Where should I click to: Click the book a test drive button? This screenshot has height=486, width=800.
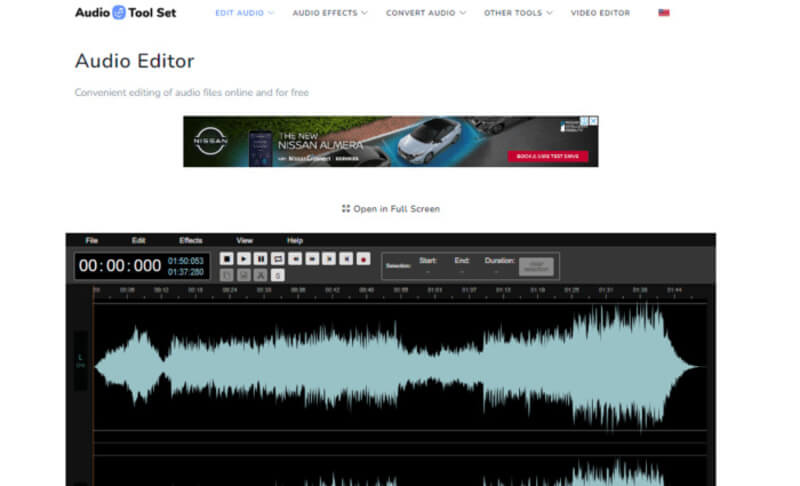click(x=548, y=156)
